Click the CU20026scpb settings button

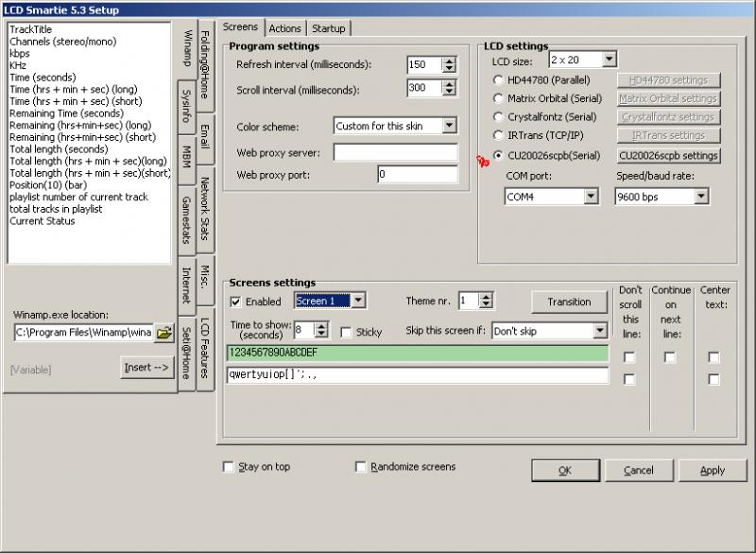click(668, 156)
